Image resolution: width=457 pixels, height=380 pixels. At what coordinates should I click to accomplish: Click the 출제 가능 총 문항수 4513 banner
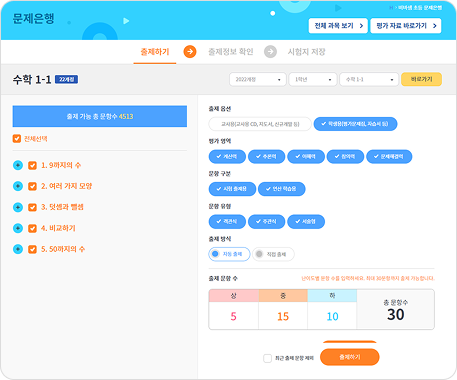tap(100, 116)
